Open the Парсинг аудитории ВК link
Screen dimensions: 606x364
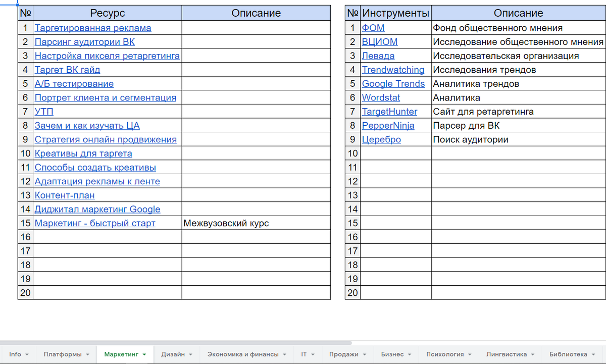(x=85, y=42)
